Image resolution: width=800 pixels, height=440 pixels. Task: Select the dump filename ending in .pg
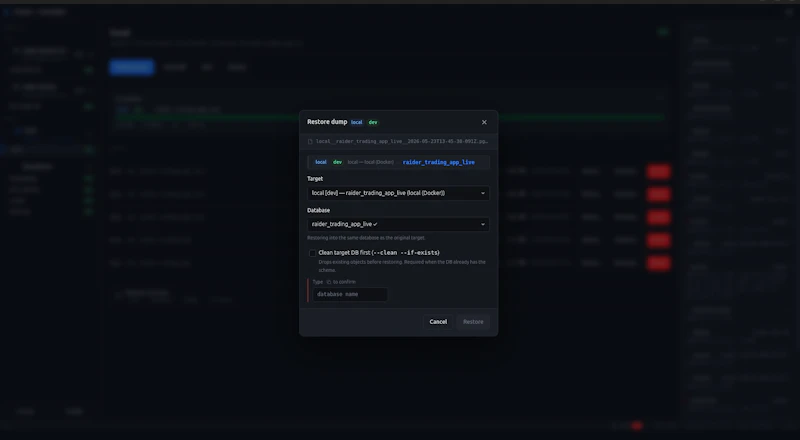pyautogui.click(x=402, y=141)
